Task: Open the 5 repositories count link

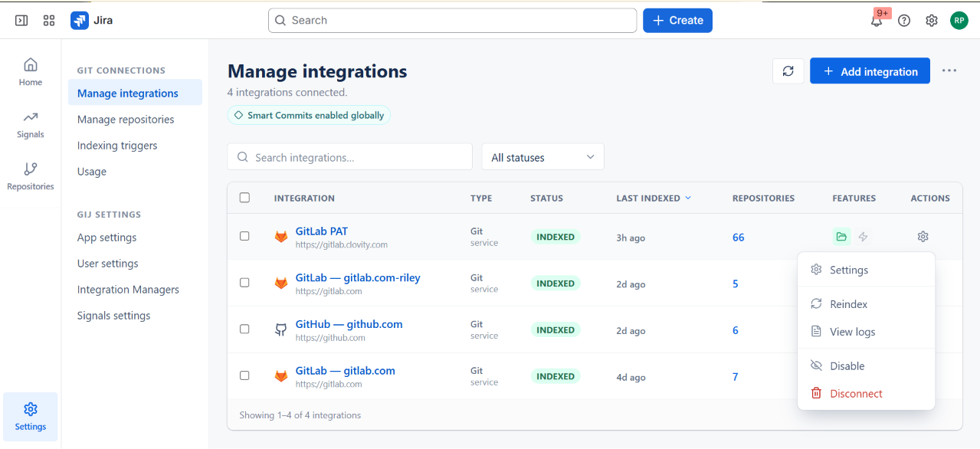Action: pos(735,283)
